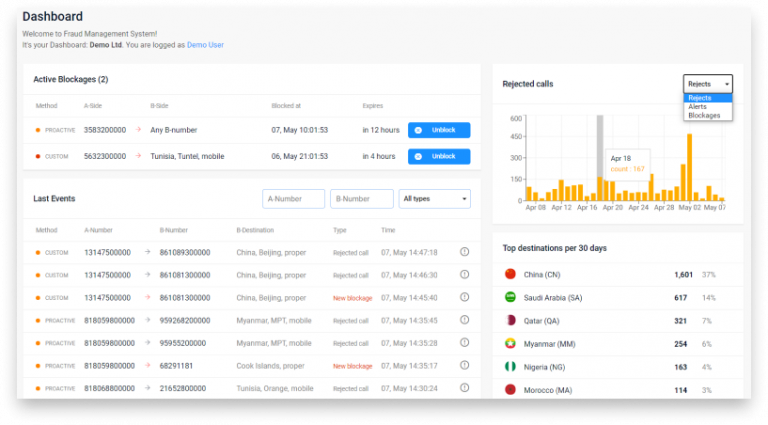This screenshot has height=425, width=768.
Task: Focus the B-Number filter field
Action: tap(361, 199)
